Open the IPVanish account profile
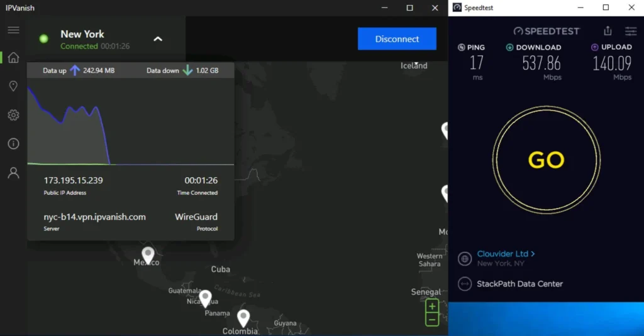The height and width of the screenshot is (336, 644). click(x=13, y=173)
